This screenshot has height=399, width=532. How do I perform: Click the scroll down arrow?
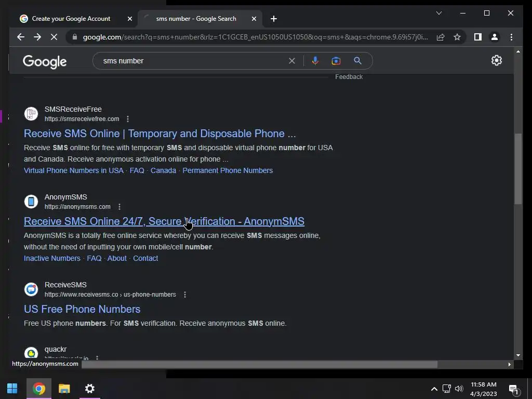tap(518, 355)
